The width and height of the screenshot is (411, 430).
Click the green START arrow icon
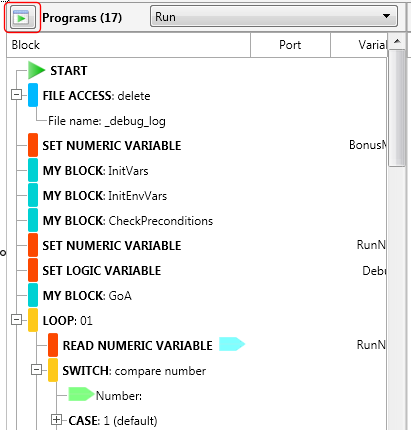[x=36, y=70]
